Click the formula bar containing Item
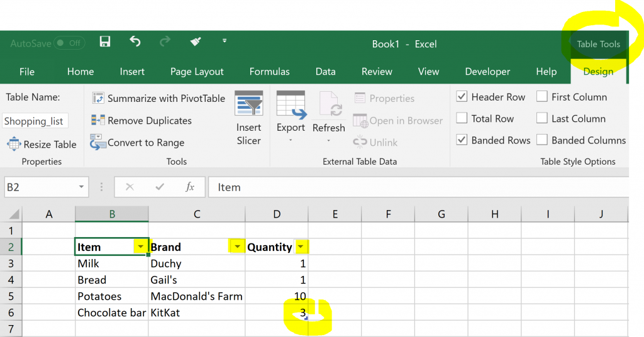The height and width of the screenshot is (337, 644). point(418,187)
